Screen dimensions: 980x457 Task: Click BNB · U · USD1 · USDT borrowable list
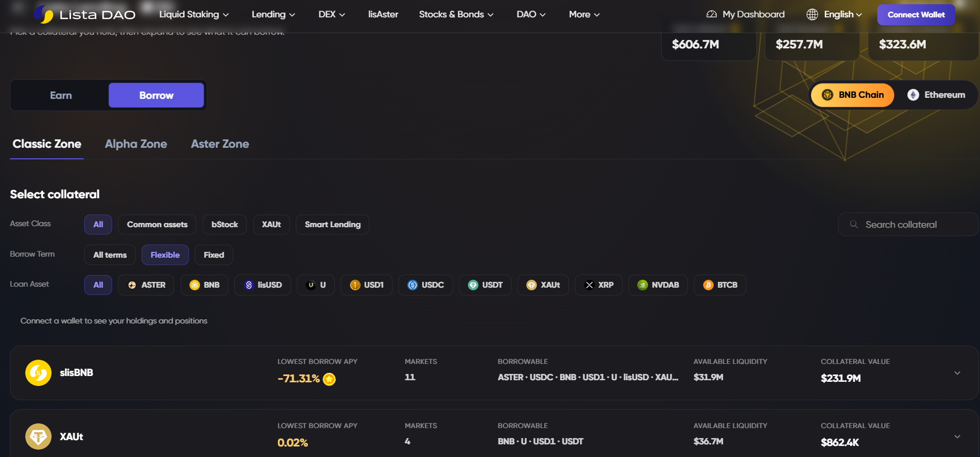tap(541, 441)
